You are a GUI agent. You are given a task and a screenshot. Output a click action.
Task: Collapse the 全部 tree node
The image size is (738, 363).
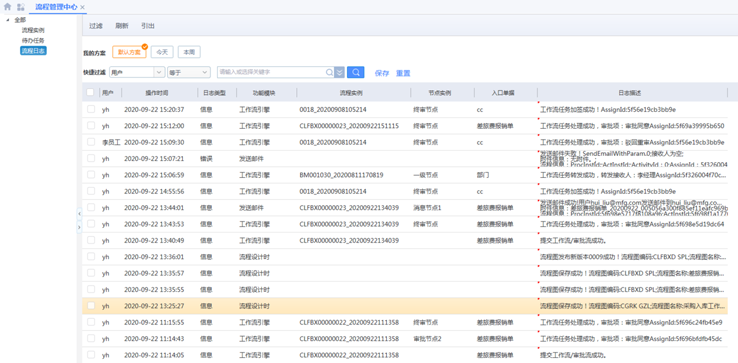7,20
